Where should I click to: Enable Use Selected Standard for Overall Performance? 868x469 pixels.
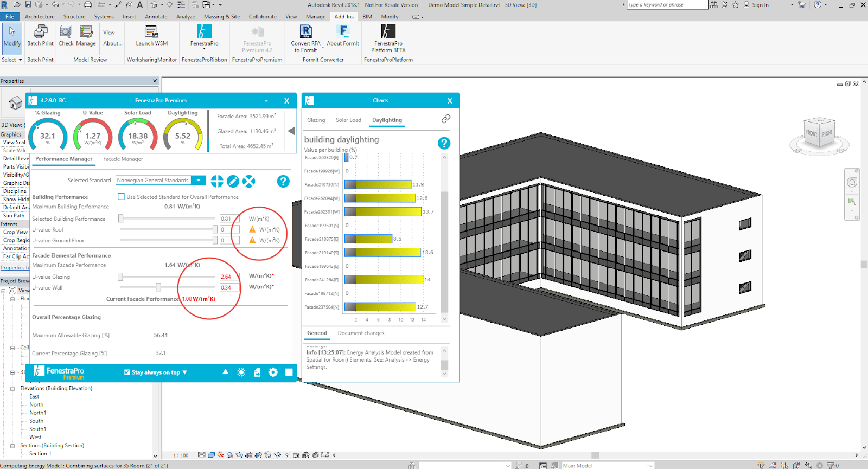coord(121,197)
